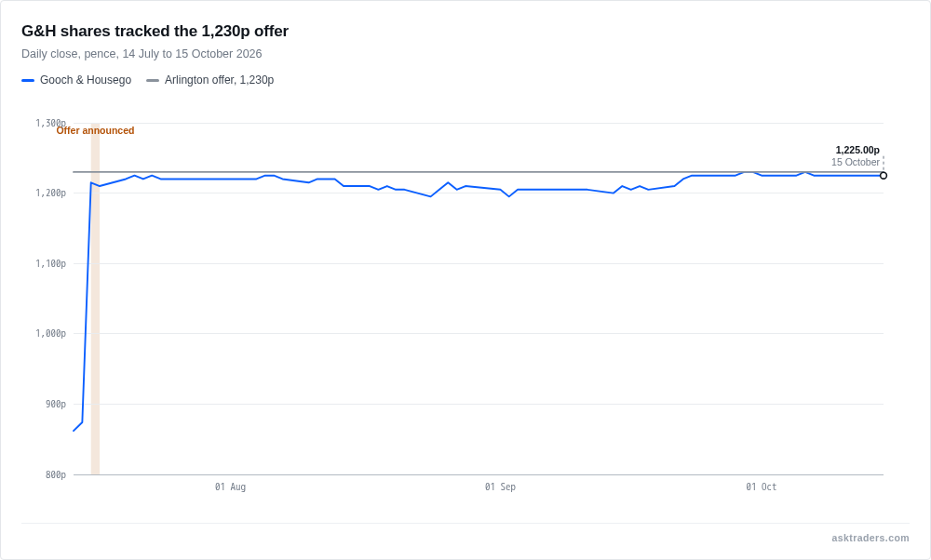The image size is (931, 560).
Task: Toggle the Arlington offer, 1,230p legend entry
Action: 210,80
